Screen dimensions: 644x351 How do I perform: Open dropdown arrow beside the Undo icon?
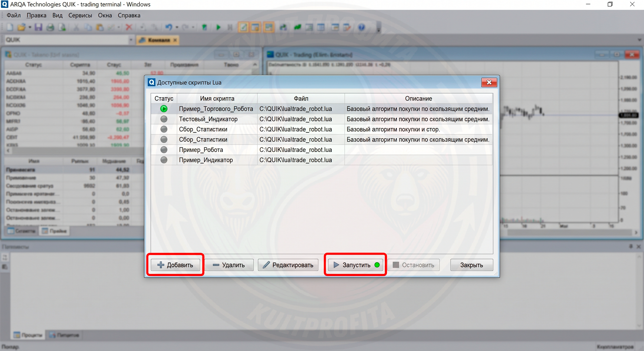pyautogui.click(x=177, y=27)
